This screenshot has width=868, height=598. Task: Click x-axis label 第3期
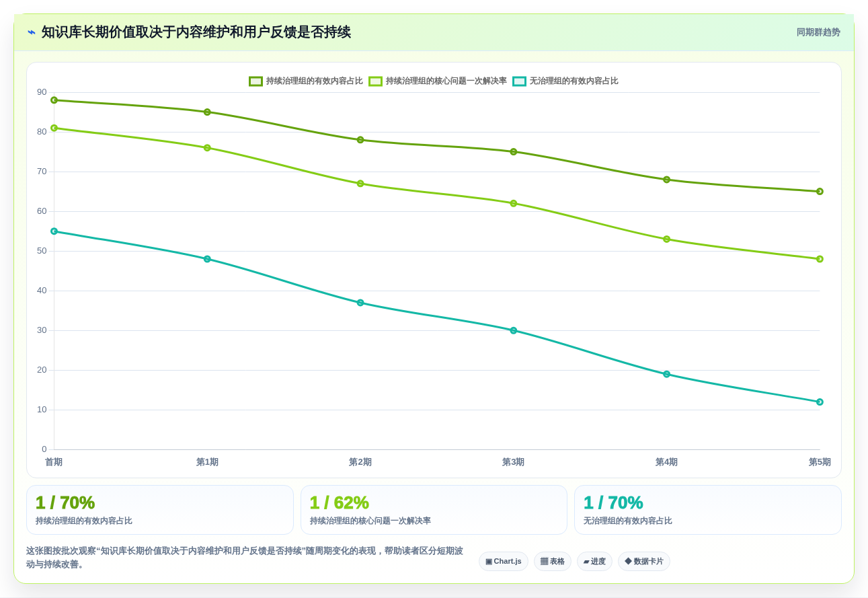513,462
